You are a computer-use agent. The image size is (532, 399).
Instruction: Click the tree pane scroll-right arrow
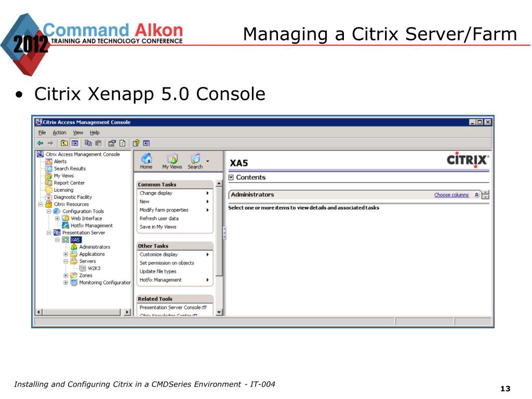pyautogui.click(x=127, y=312)
